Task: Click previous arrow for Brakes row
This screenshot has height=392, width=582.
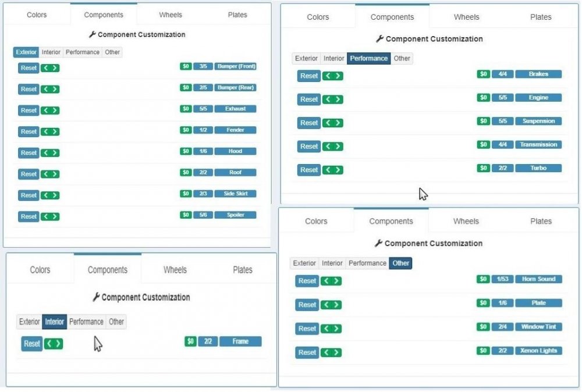Action: tap(328, 76)
